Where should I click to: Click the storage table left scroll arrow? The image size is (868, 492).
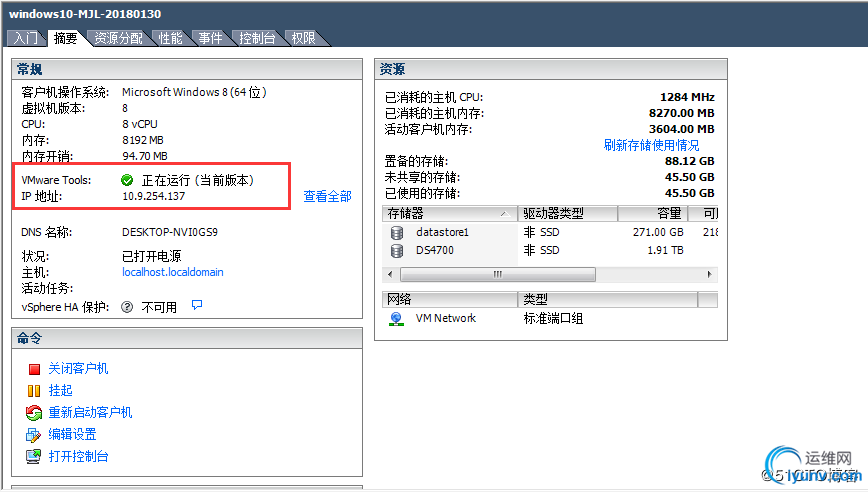(390, 275)
